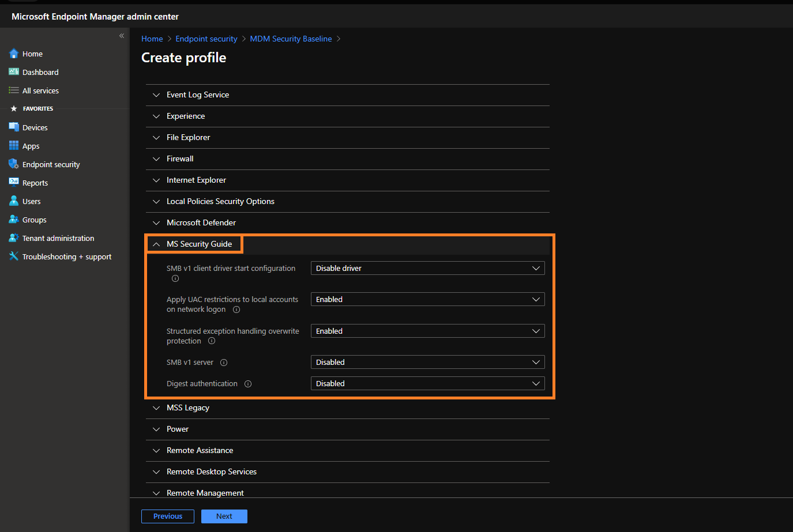Expand the Experience section
Screen dimensions: 793x532
tap(348, 116)
